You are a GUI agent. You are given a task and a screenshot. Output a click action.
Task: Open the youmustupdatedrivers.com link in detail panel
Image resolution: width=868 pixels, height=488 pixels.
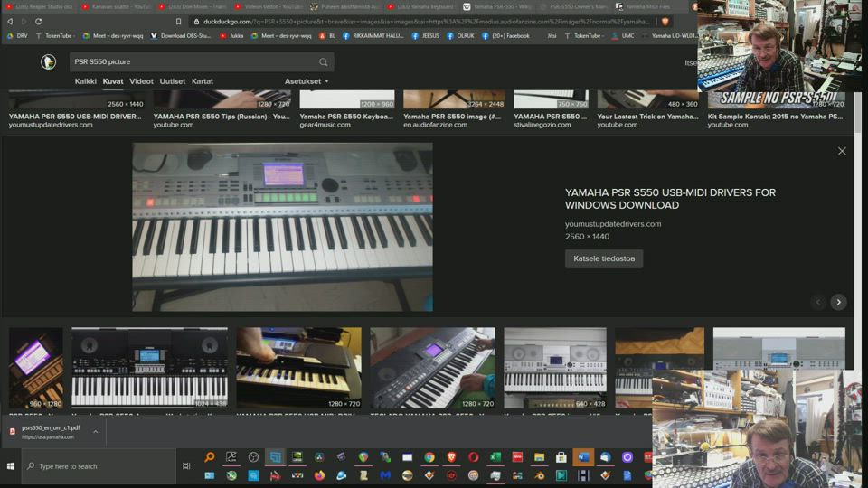[612, 224]
